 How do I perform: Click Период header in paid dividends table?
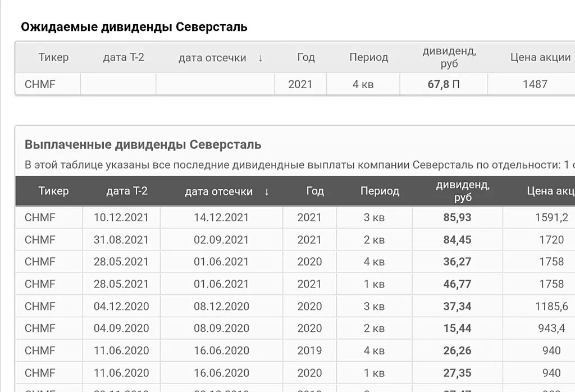click(380, 191)
